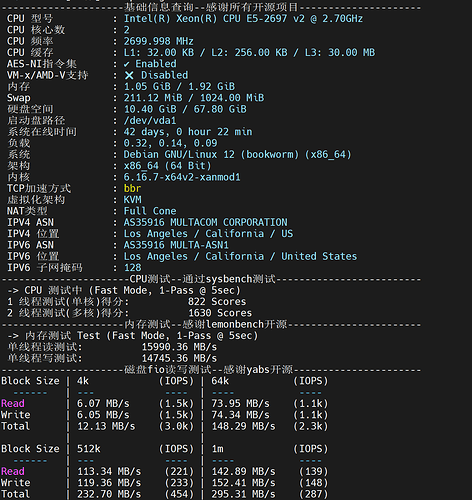Click the magenta 'Read' label in the 512k table
Image resolution: width=472 pixels, height=500 pixels.
(x=13, y=472)
